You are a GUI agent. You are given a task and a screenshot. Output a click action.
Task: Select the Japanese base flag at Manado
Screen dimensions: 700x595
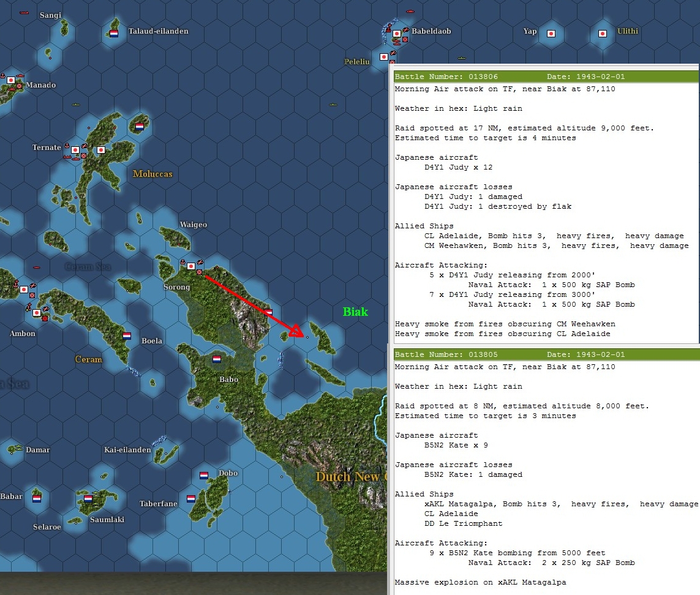pos(10,80)
